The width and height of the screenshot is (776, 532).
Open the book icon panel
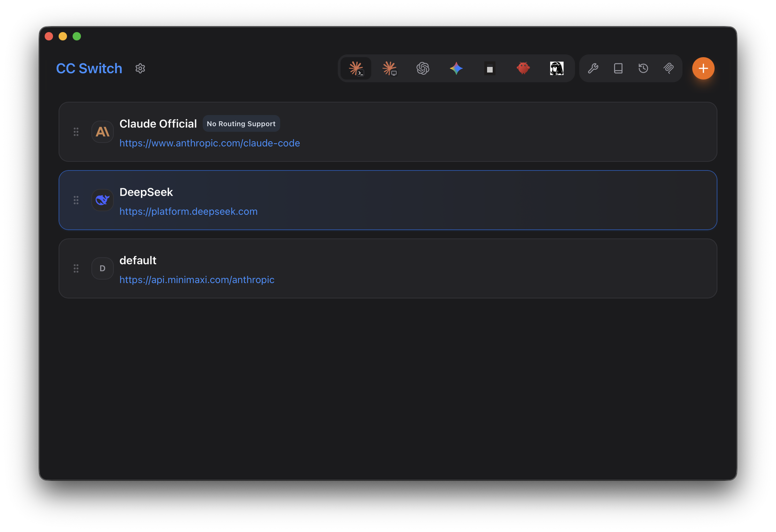click(618, 68)
